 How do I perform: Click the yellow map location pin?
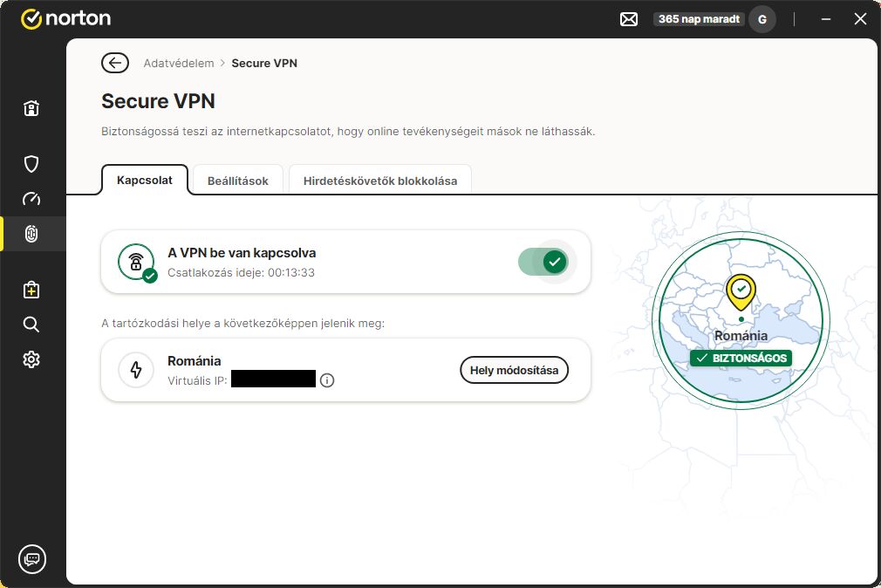click(741, 293)
